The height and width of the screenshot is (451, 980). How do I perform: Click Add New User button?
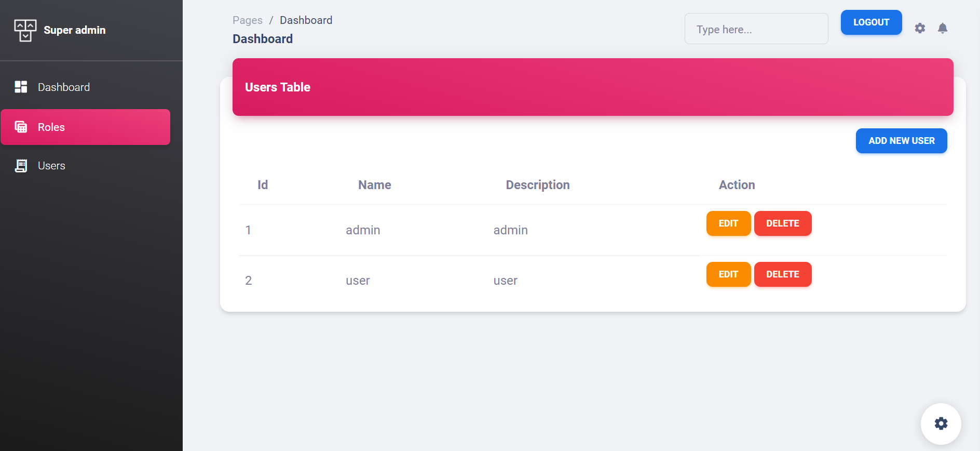pyautogui.click(x=901, y=141)
